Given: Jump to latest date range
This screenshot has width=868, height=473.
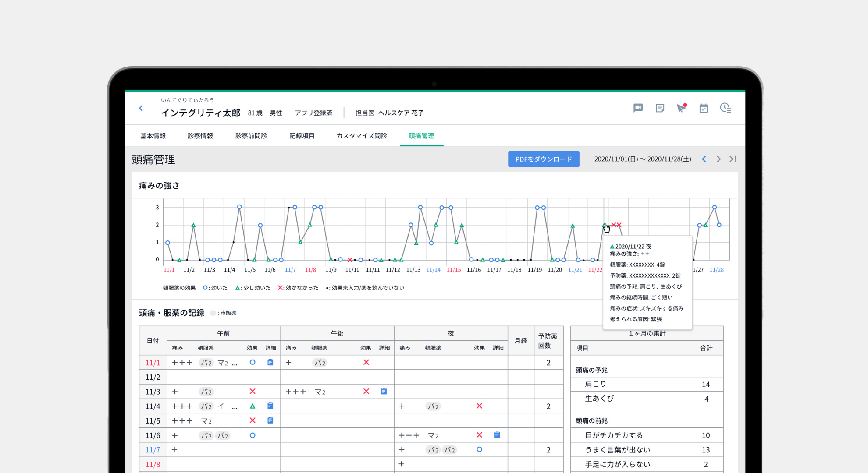Looking at the screenshot, I should [x=733, y=159].
